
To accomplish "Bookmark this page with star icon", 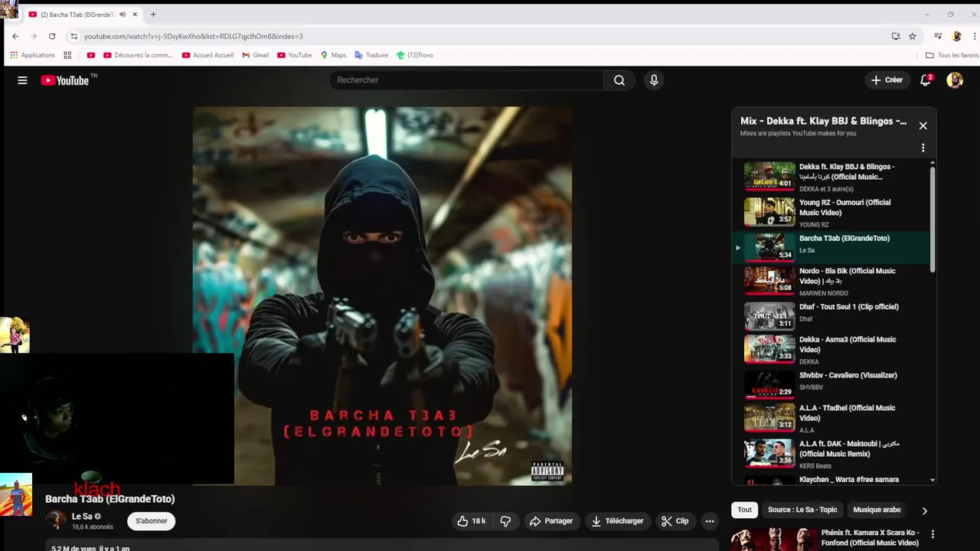I will click(x=913, y=36).
